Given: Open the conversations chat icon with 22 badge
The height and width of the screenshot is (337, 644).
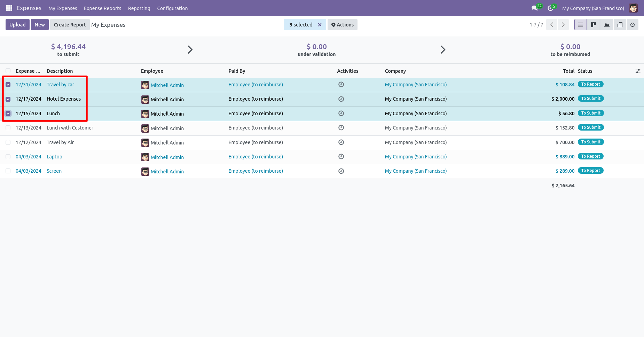Looking at the screenshot, I should tap(535, 8).
